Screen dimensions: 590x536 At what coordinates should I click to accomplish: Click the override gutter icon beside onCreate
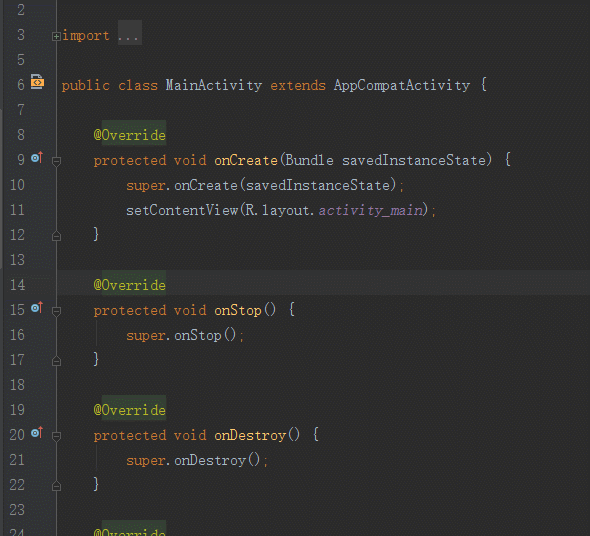(37, 157)
